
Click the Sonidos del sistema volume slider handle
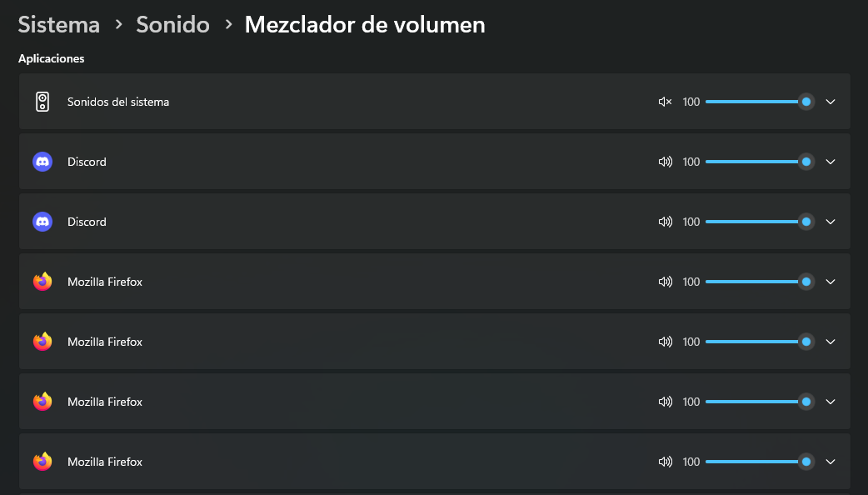pos(806,102)
